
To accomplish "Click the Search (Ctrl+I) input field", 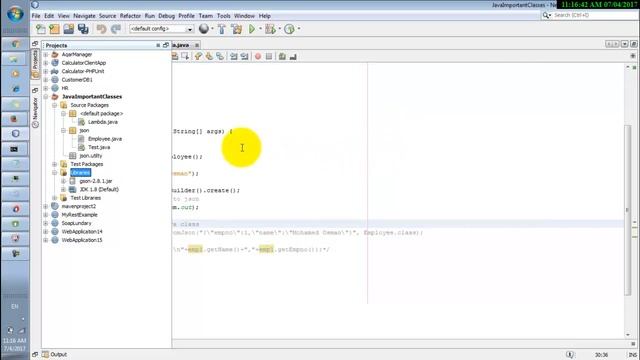I will point(594,15).
